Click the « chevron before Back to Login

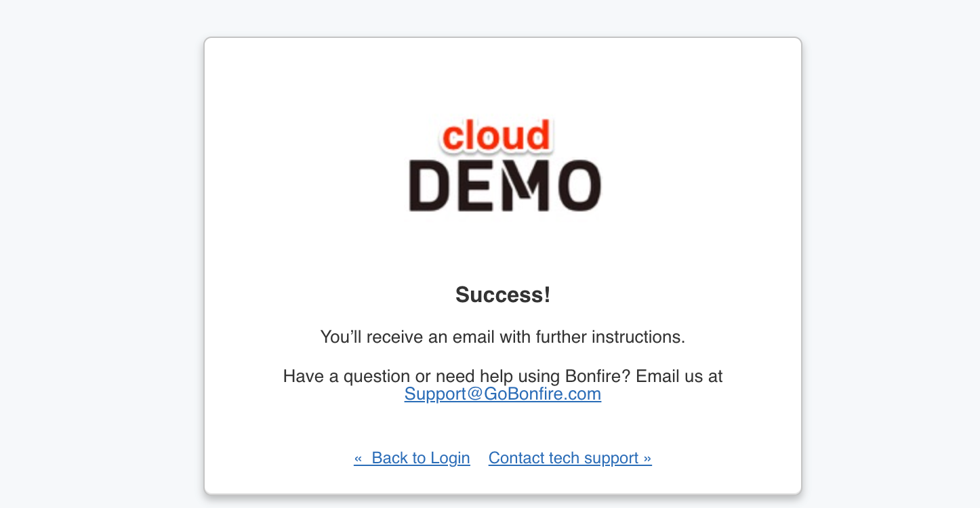coord(359,459)
